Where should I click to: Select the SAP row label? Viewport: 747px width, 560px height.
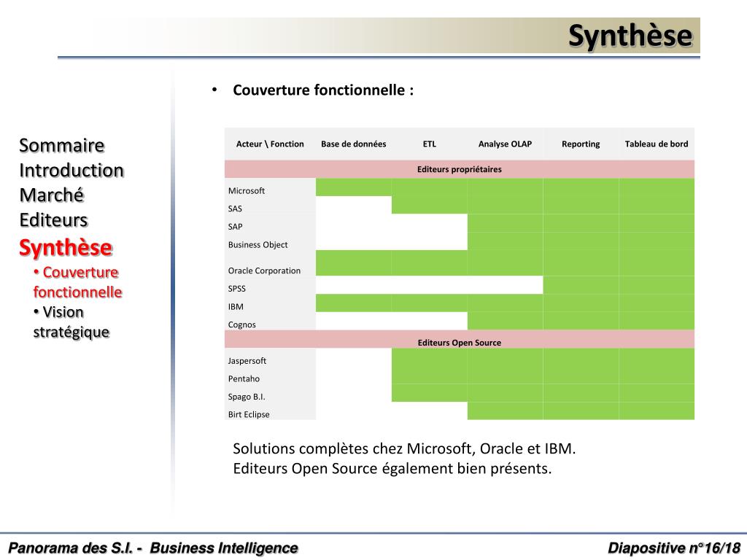(235, 227)
